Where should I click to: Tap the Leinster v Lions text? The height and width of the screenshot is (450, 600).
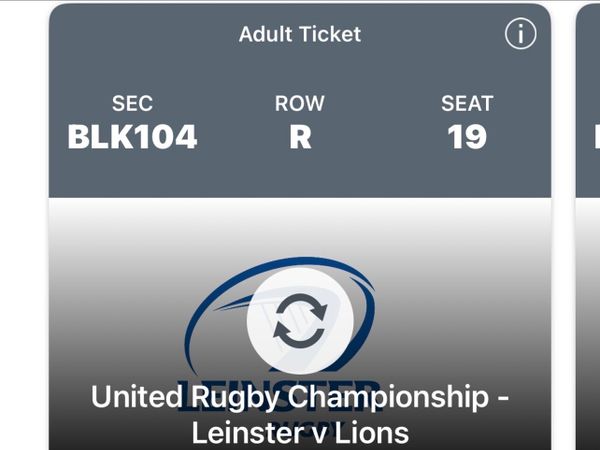pos(300,432)
